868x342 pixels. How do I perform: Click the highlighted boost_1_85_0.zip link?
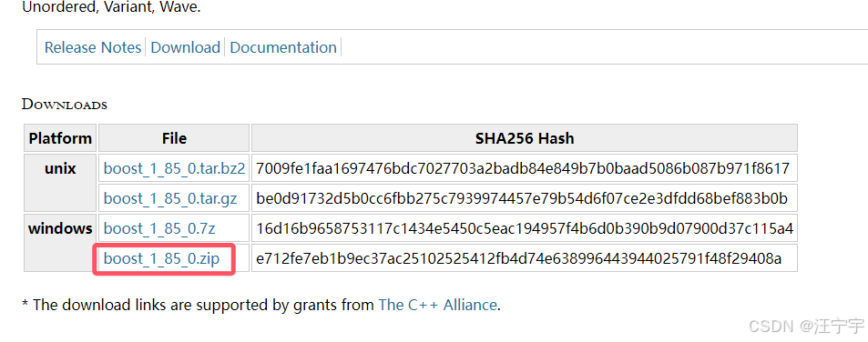[161, 258]
